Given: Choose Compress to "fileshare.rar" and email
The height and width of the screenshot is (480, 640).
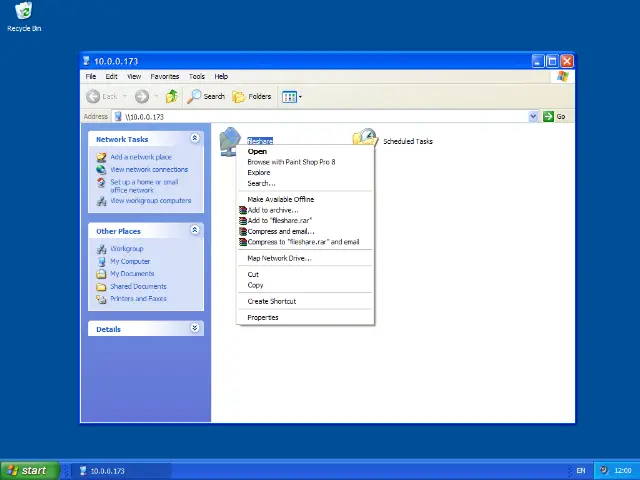Looking at the screenshot, I should 305,242.
